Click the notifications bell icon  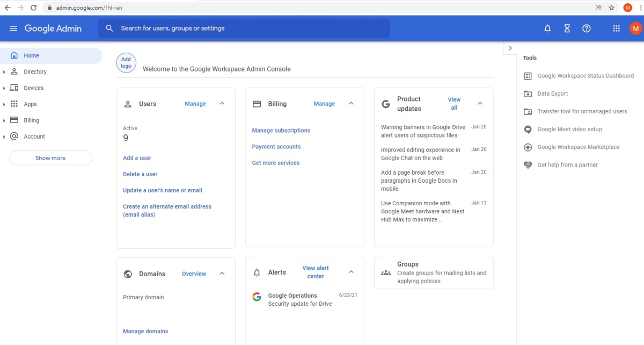pyautogui.click(x=547, y=28)
